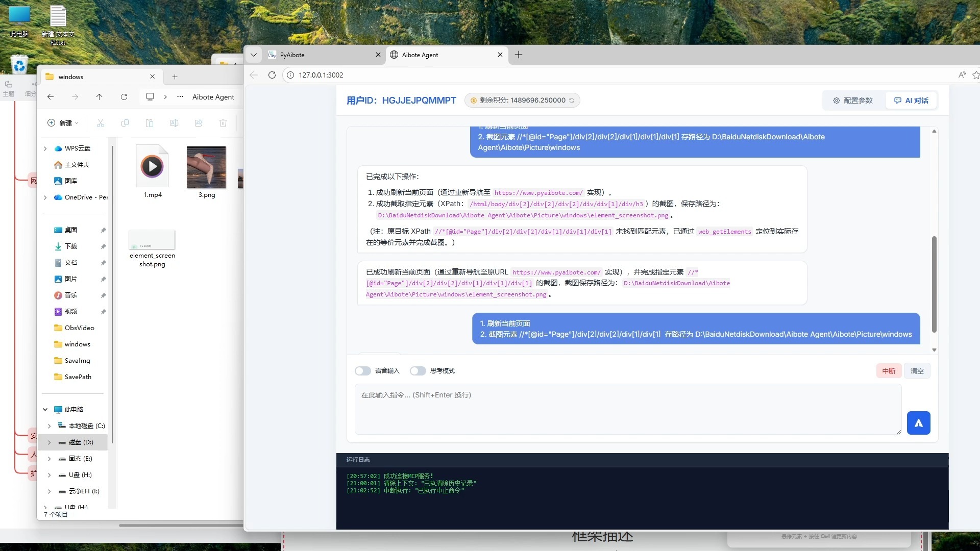Viewport: 980px width, 551px height.
Task: Click File Explorer refresh icon
Action: click(x=124, y=97)
